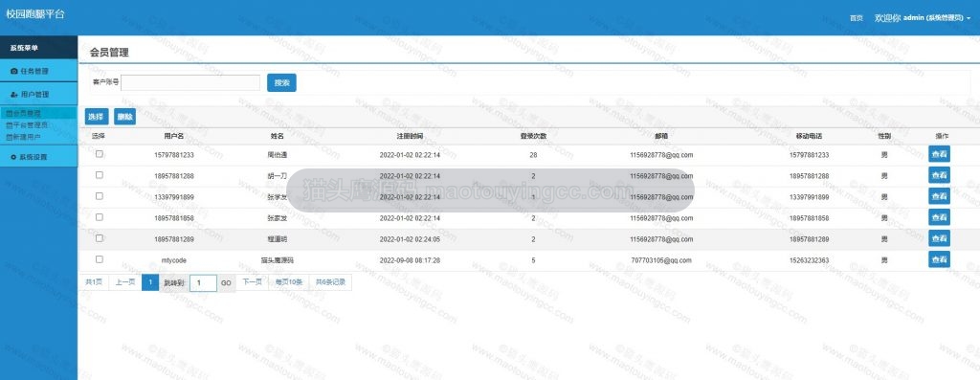
Task: Select 新建用户 in the sidebar submenu
Action: (23, 136)
